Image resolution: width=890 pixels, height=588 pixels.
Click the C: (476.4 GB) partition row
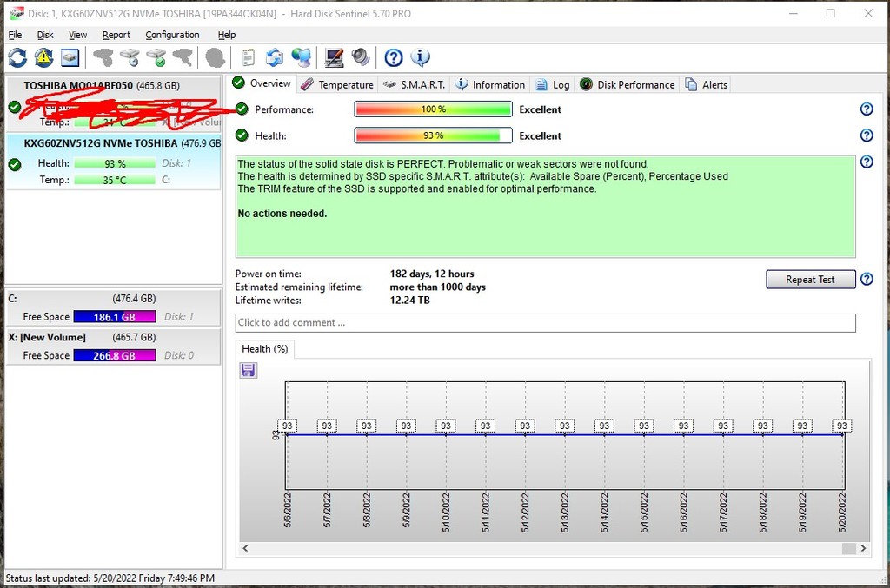pyautogui.click(x=113, y=307)
